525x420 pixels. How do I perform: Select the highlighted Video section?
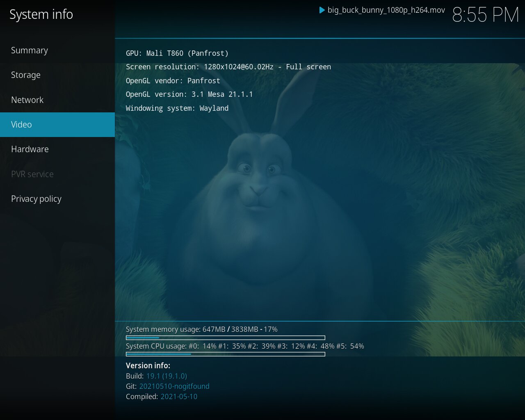coord(21,124)
